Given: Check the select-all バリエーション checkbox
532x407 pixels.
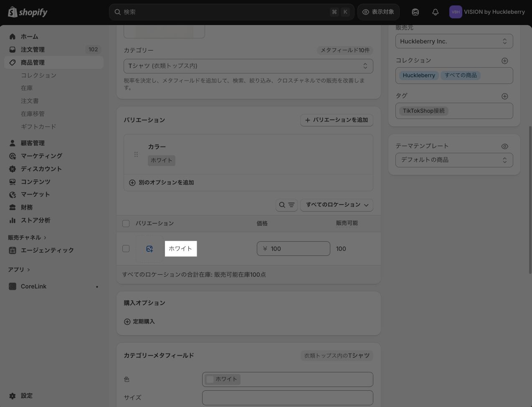Looking at the screenshot, I should (126, 224).
